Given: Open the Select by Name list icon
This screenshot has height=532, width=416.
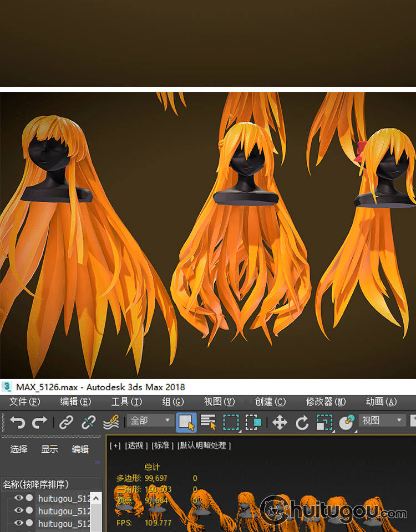Looking at the screenshot, I should point(209,422).
